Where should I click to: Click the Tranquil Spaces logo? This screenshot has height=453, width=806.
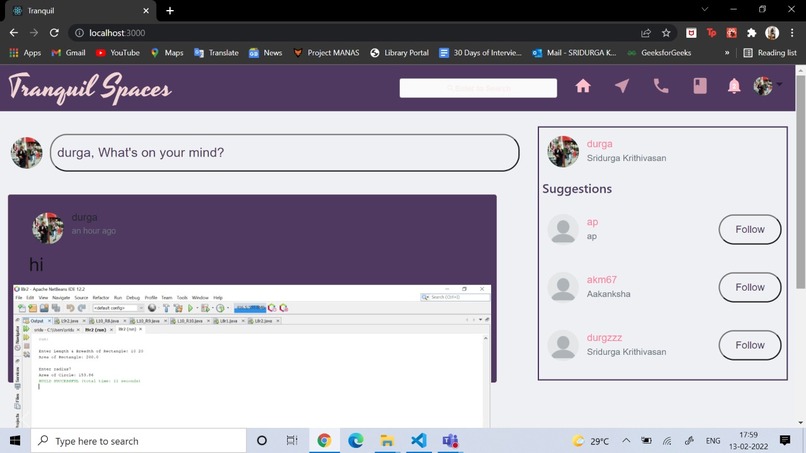pyautogui.click(x=90, y=88)
